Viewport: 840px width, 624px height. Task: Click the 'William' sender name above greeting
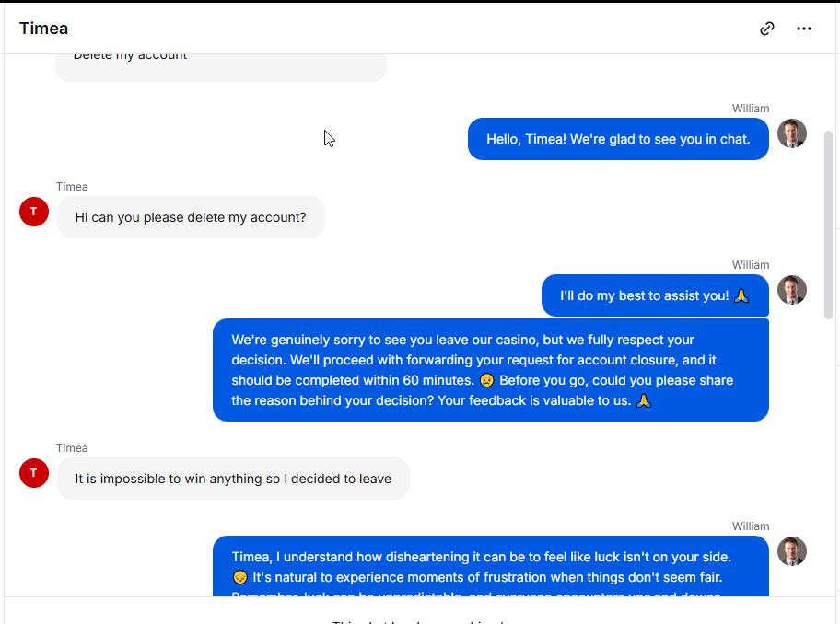[x=751, y=109]
